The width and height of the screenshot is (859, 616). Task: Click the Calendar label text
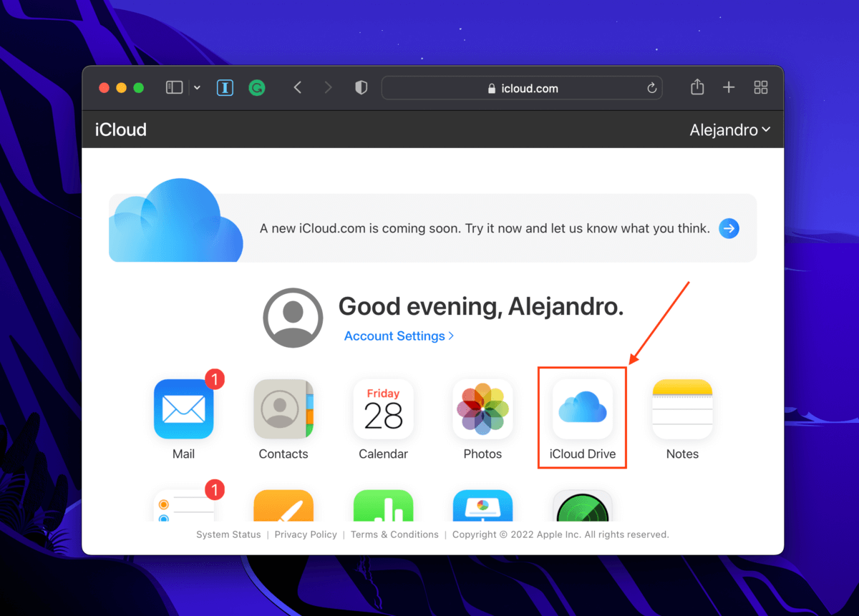[x=383, y=454]
